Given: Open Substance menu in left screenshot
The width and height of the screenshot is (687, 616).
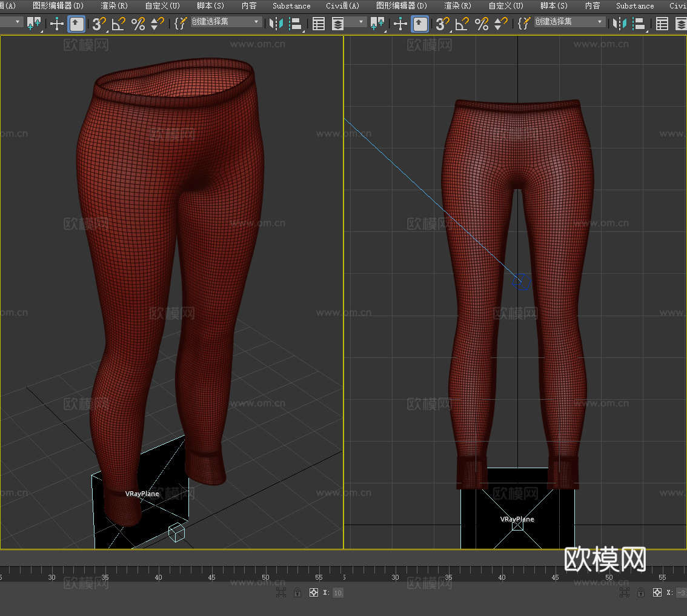Looking at the screenshot, I should tap(291, 5).
